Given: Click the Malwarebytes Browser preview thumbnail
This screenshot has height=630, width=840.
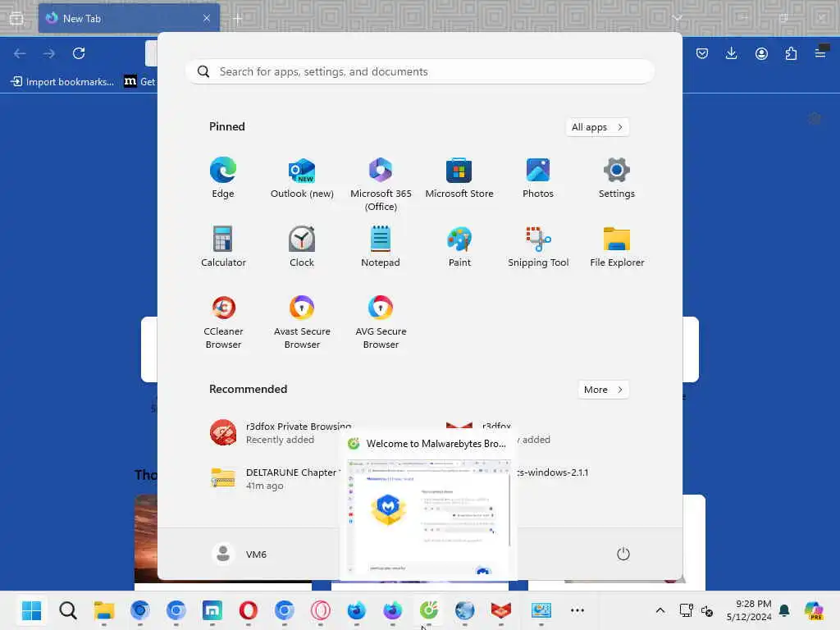Looking at the screenshot, I should [428, 517].
